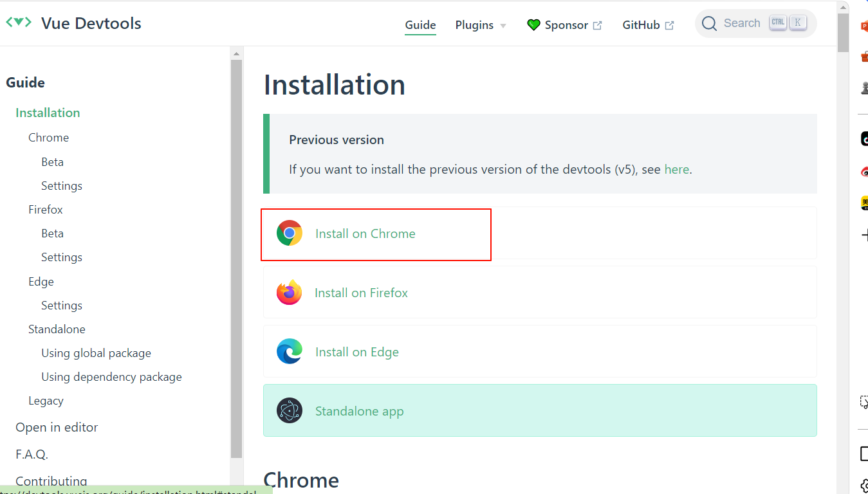Open the Guide nav item
Screen dimensions: 868x494
pos(420,25)
